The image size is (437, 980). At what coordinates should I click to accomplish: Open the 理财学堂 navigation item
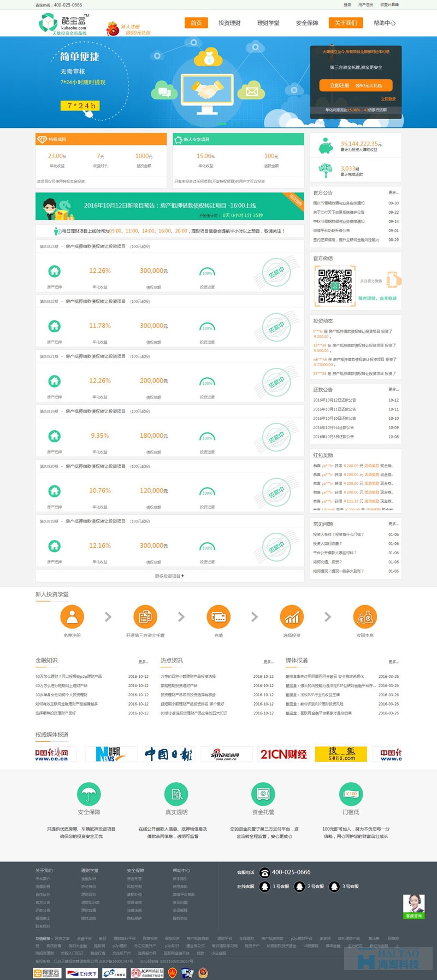click(x=268, y=23)
